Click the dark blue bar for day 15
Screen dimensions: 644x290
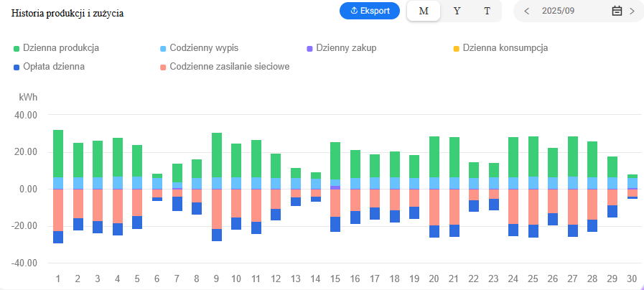click(x=335, y=224)
